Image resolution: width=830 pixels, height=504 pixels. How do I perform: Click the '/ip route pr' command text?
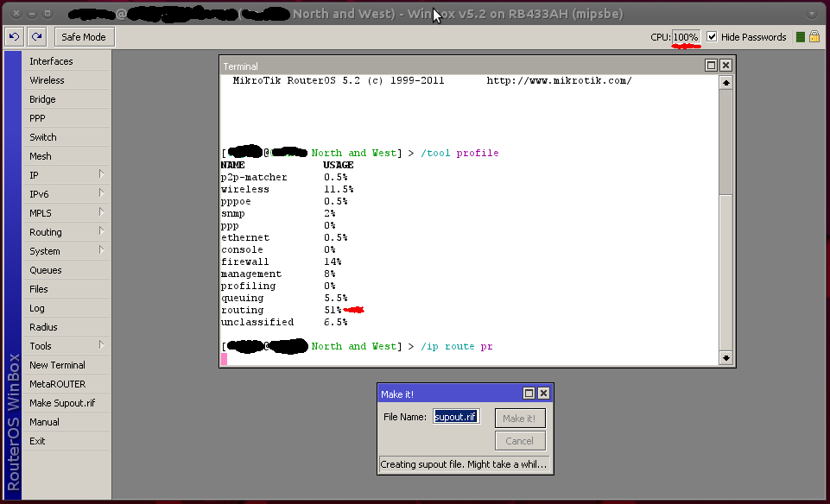pos(456,346)
